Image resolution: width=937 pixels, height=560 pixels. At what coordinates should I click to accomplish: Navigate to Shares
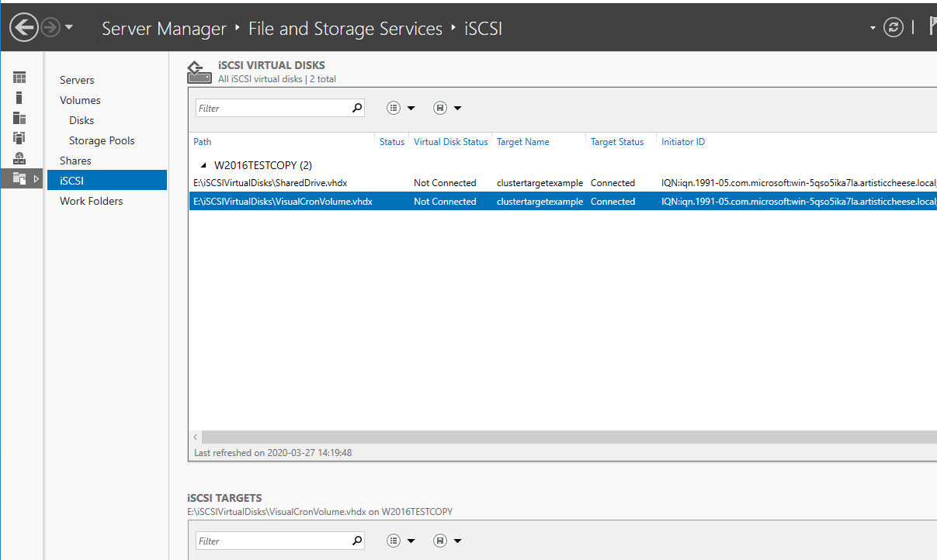point(75,161)
